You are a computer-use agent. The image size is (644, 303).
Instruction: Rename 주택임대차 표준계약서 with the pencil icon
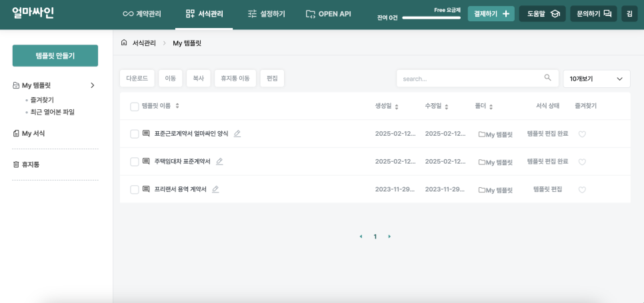point(219,162)
